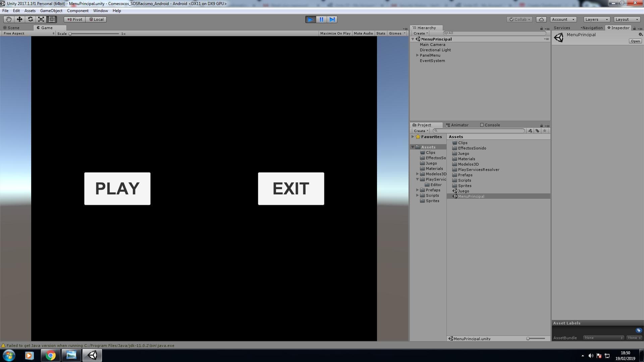
Task: Click the Step frame button
Action: click(x=332, y=19)
